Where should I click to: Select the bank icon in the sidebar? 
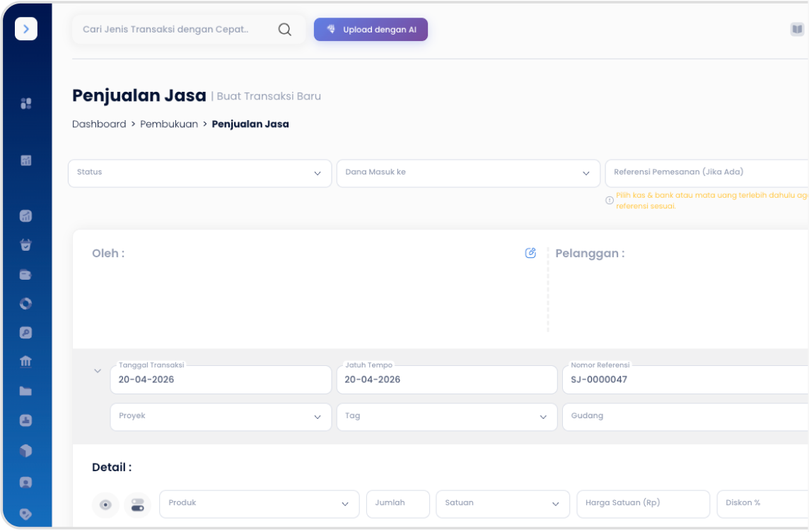coord(25,361)
